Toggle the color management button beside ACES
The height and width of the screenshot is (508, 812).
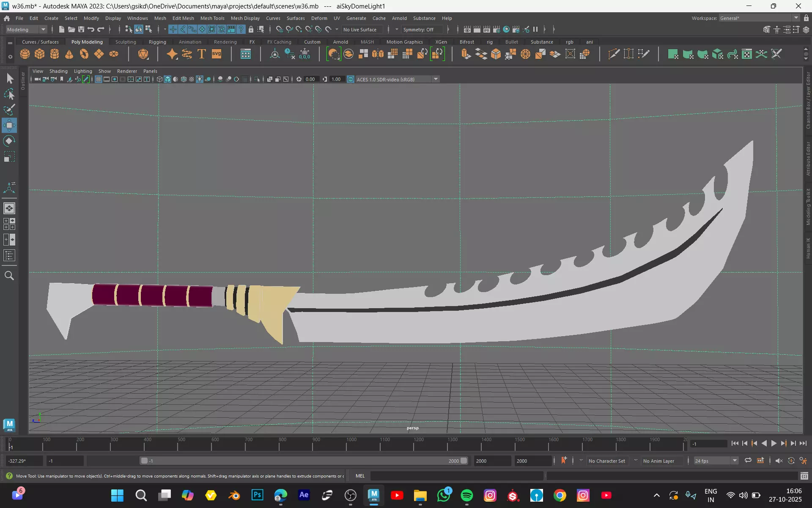click(351, 79)
